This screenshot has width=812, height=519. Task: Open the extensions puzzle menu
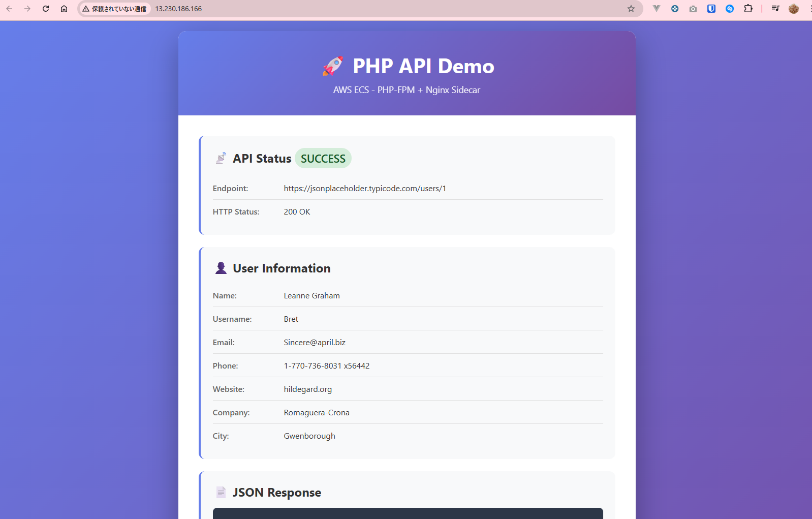[x=748, y=9]
